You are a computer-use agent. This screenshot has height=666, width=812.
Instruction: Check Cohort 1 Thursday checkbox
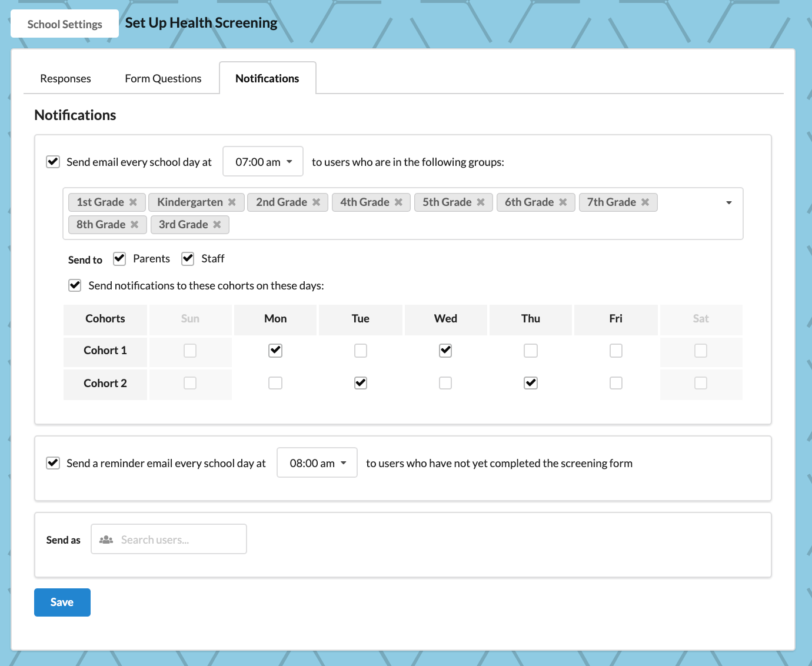[531, 351]
